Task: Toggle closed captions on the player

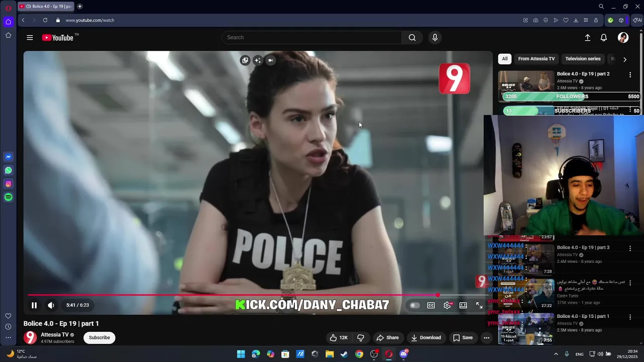Action: click(x=431, y=305)
